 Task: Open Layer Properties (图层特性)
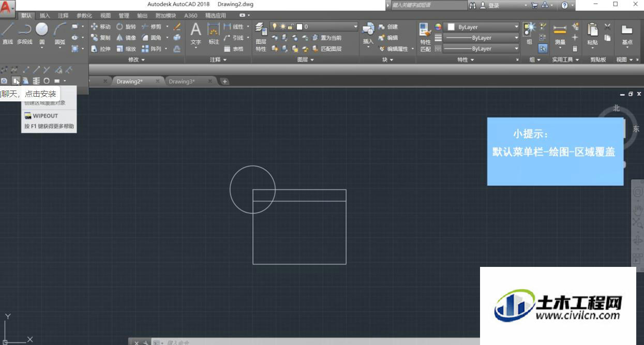[x=261, y=36]
